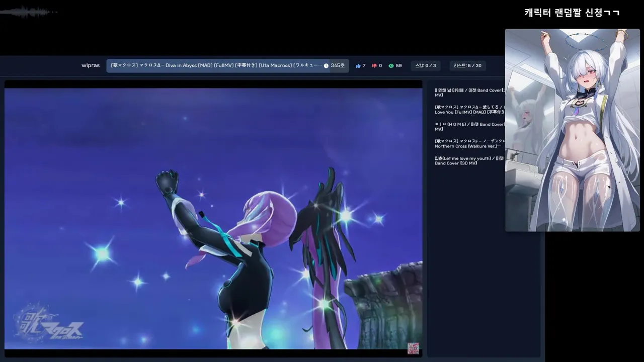Click the username wlpras
The height and width of the screenshot is (362, 644).
91,65
